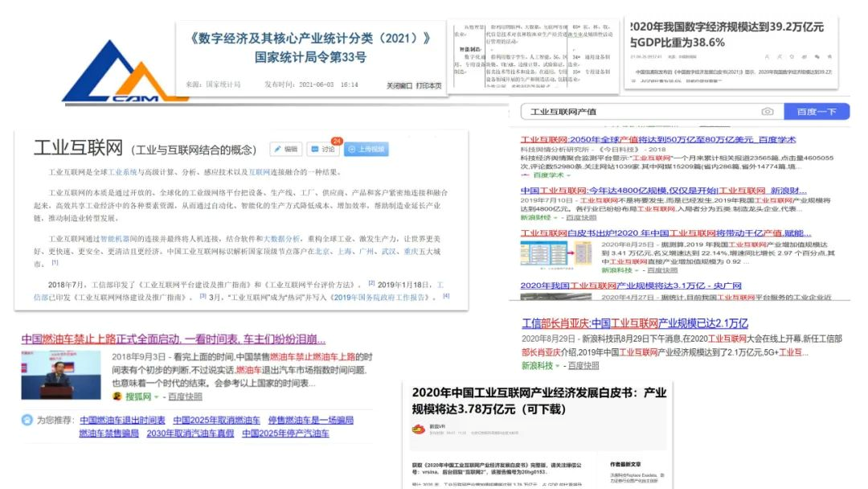Follow the 北京 city link
The image size is (868, 489).
tap(322, 252)
